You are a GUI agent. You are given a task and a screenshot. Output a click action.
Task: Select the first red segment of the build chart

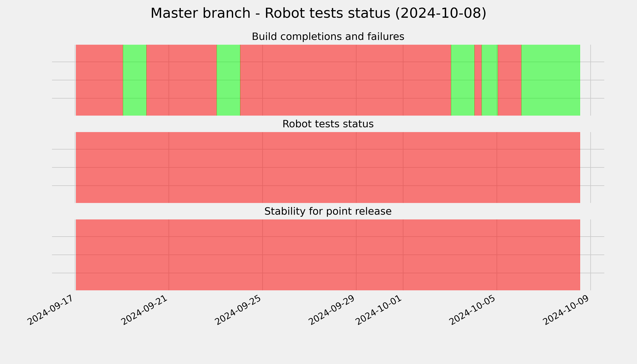click(99, 80)
